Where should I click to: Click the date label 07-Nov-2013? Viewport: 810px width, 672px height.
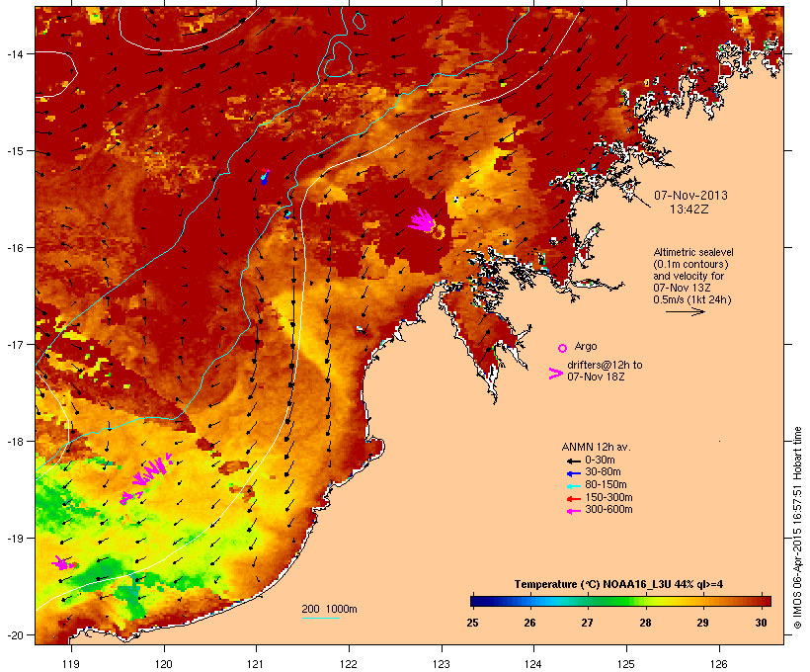click(x=690, y=196)
